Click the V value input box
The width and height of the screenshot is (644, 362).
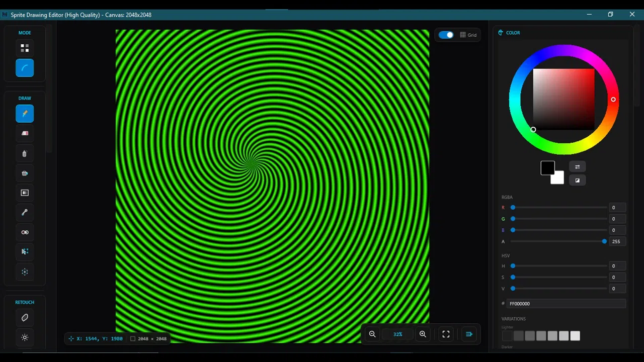pyautogui.click(x=618, y=288)
